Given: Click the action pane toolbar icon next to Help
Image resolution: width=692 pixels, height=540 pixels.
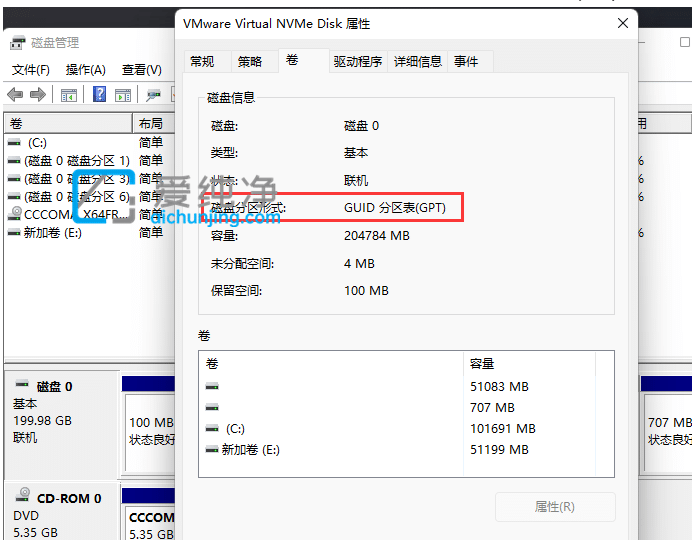Looking at the screenshot, I should (x=123, y=95).
